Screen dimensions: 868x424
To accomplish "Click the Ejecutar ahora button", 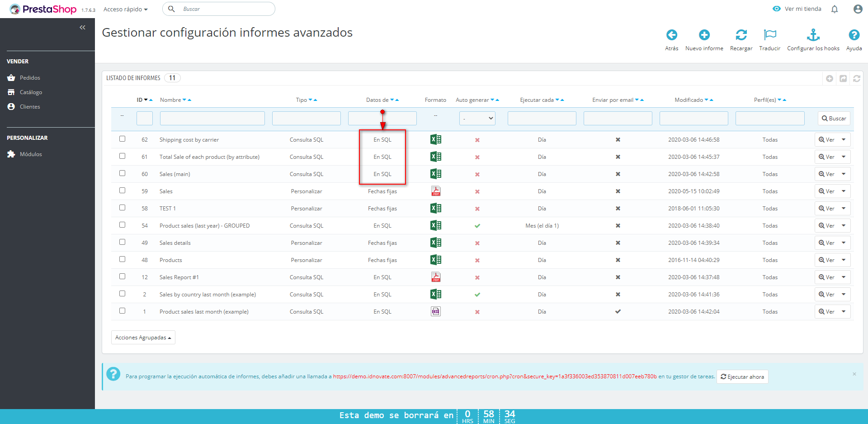I will tap(742, 377).
